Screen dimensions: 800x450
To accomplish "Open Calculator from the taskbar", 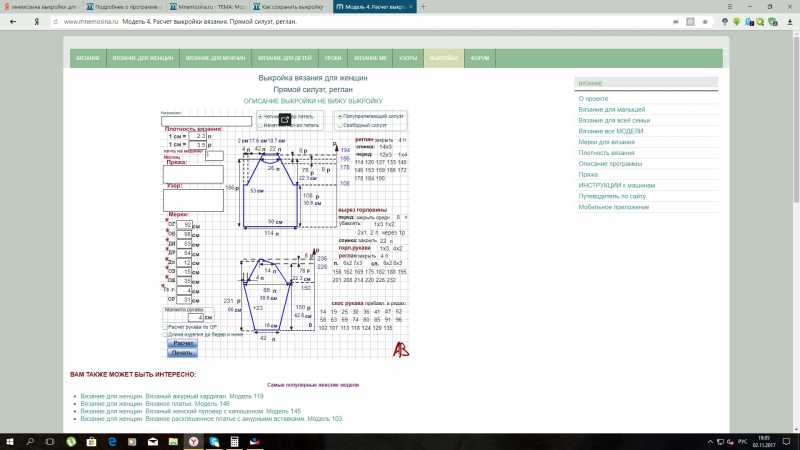I will pos(233,441).
